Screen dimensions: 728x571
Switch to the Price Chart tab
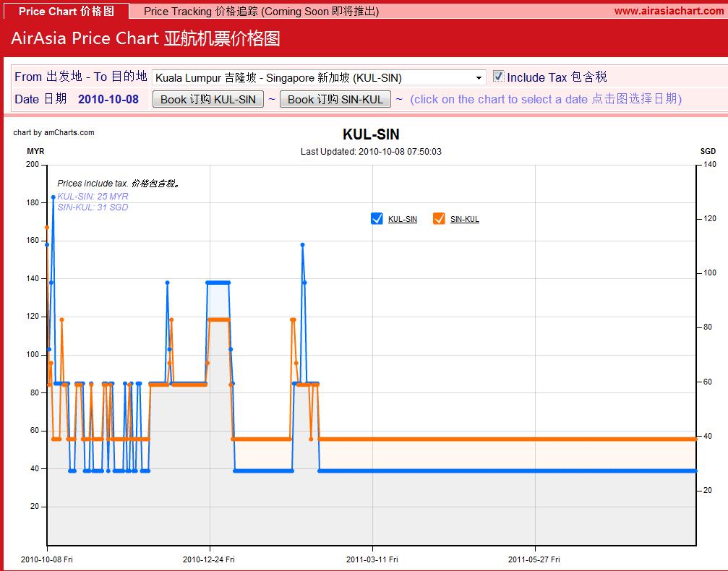point(67,11)
